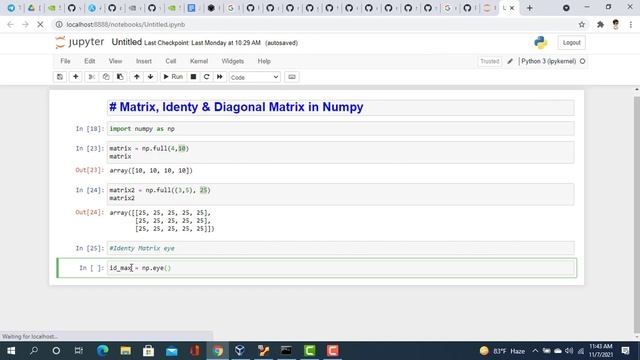Click the Jupyter logo
The height and width of the screenshot is (360, 640).
pos(80,42)
